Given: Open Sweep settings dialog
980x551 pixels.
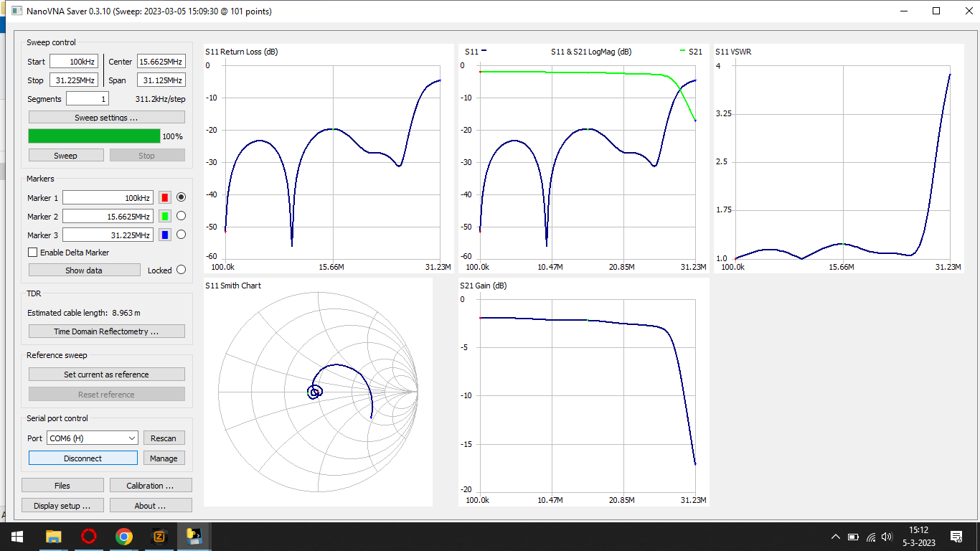Looking at the screenshot, I should (x=107, y=117).
